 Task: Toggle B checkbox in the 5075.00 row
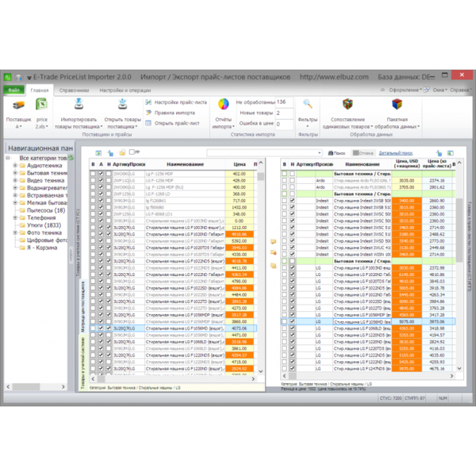click(284, 321)
